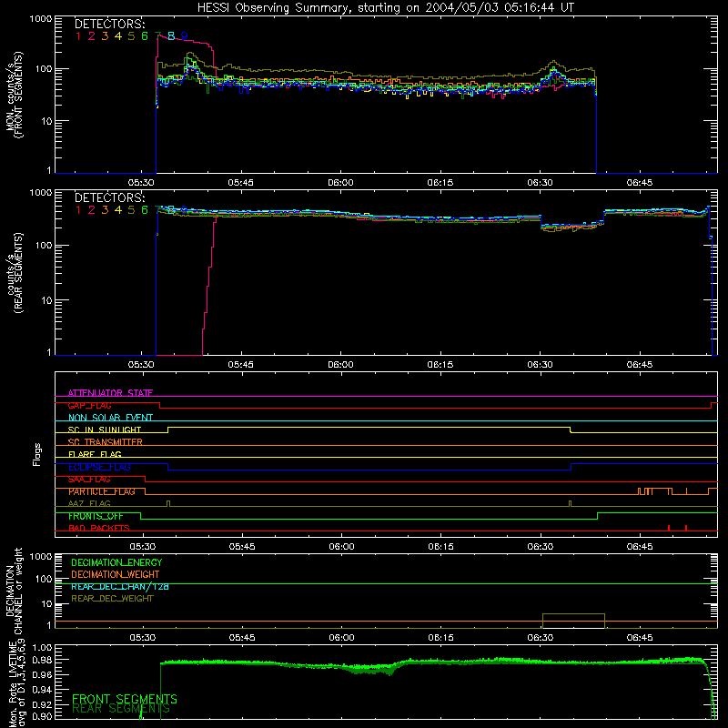Select the FRONT SEGMENTS livetime legend label

point(125,699)
